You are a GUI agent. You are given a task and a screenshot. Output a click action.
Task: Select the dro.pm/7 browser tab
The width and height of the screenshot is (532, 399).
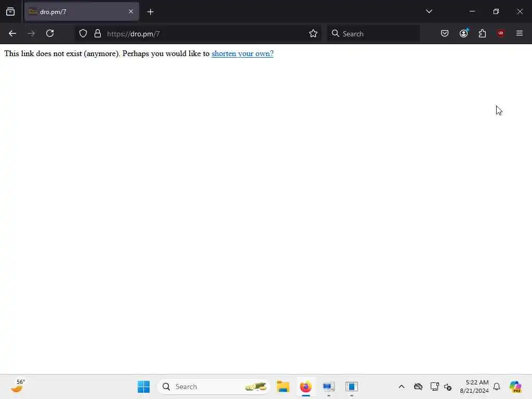pos(82,12)
